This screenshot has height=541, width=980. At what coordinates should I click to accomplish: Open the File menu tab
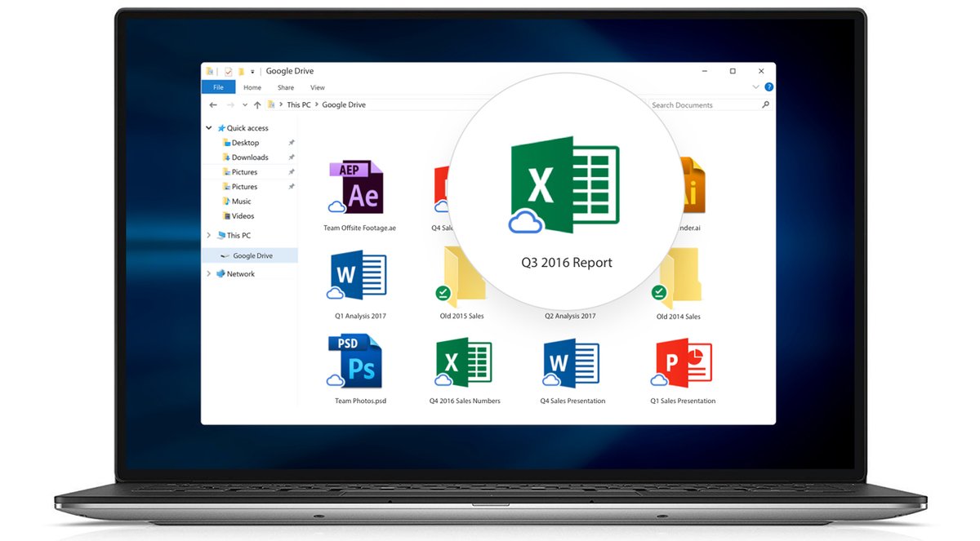(218, 87)
